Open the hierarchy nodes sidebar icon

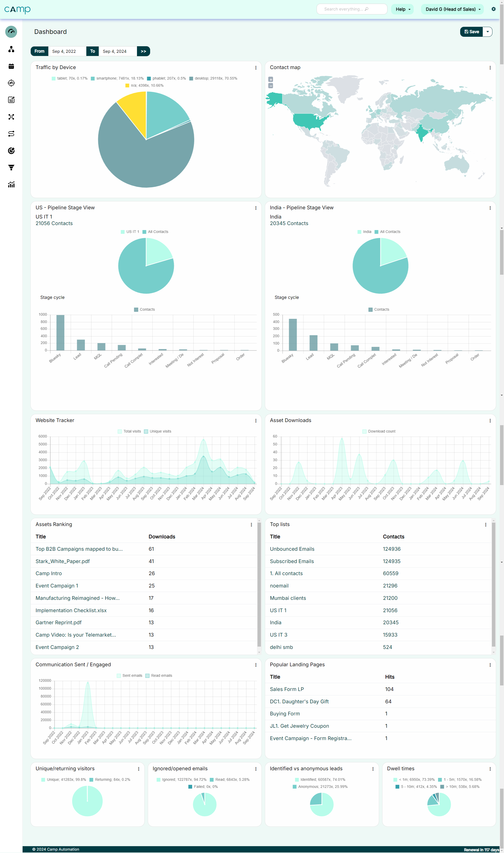(11, 49)
